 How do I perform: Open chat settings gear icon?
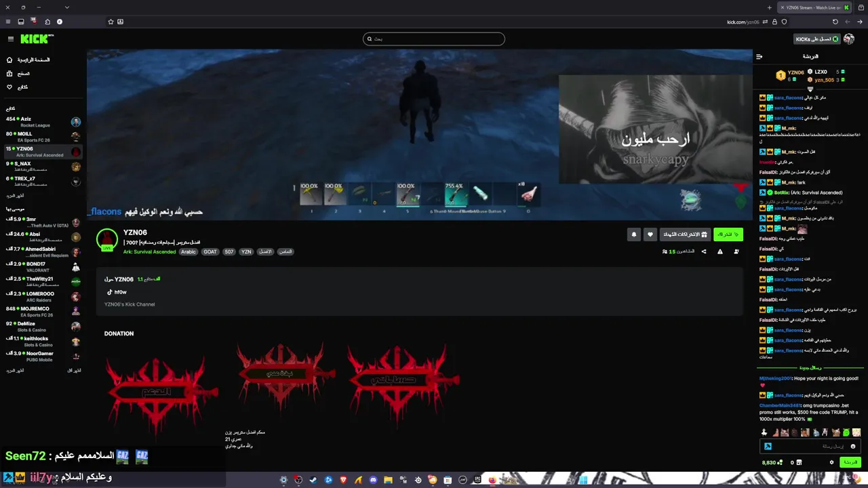coord(832,462)
